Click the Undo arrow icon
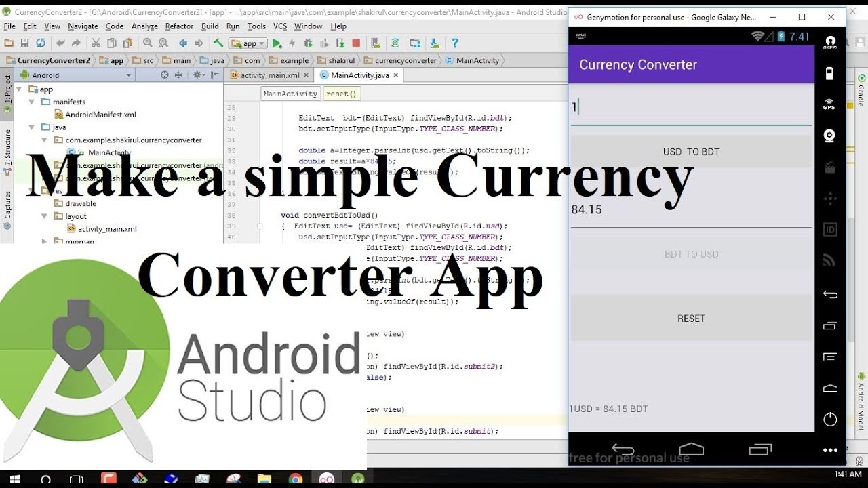This screenshot has width=868, height=488. 60,43
